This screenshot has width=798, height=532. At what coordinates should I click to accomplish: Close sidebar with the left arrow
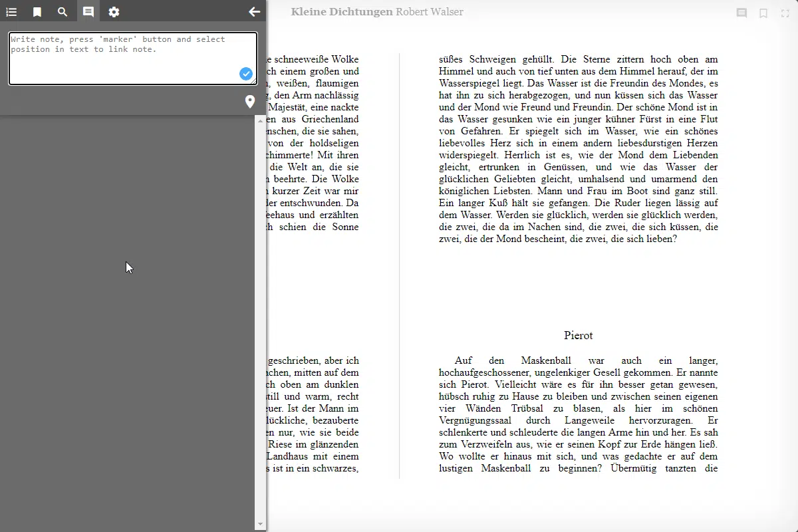[254, 12]
